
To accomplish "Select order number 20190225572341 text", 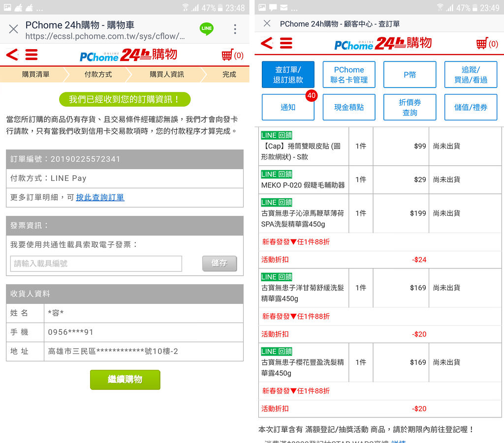I will coord(85,159).
